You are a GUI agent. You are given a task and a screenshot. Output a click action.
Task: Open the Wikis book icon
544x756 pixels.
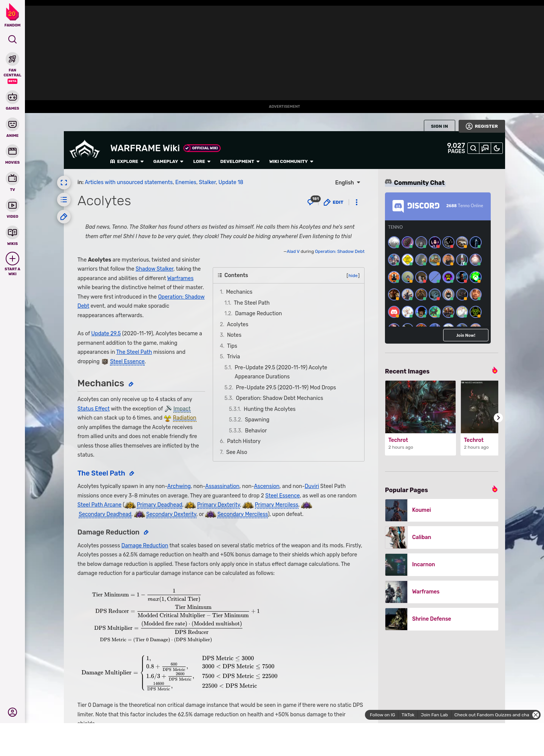[x=12, y=232]
